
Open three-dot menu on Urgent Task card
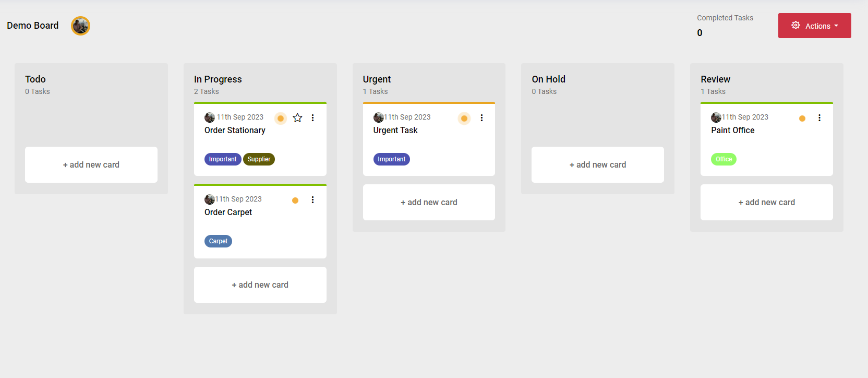click(481, 118)
